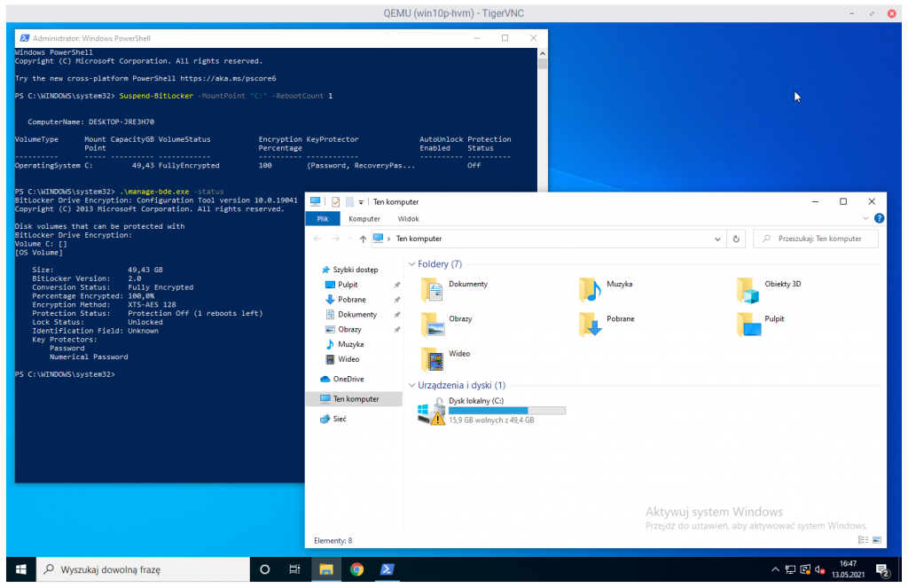Open the muted volume tray icon
This screenshot has height=588, width=908.
[x=819, y=569]
